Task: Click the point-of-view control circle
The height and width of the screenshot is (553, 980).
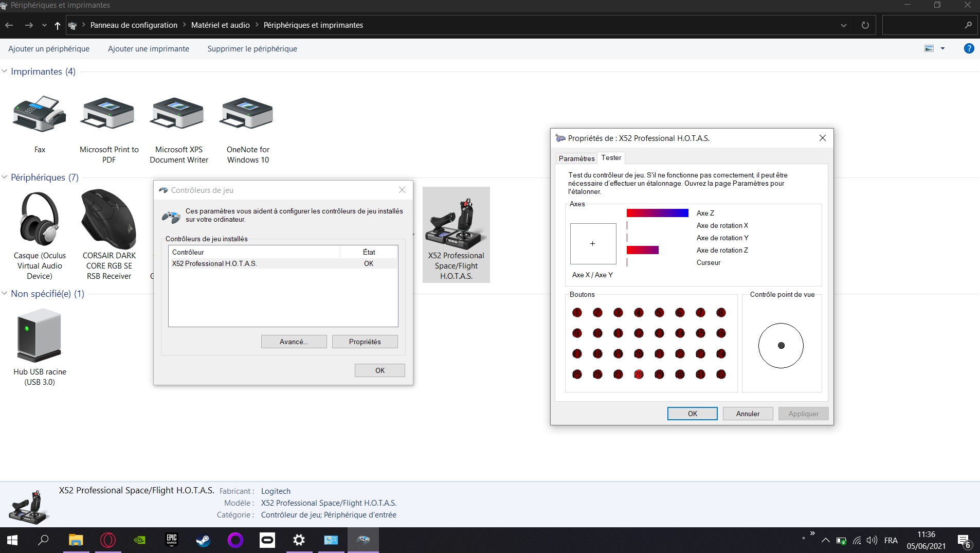Action: pos(781,346)
